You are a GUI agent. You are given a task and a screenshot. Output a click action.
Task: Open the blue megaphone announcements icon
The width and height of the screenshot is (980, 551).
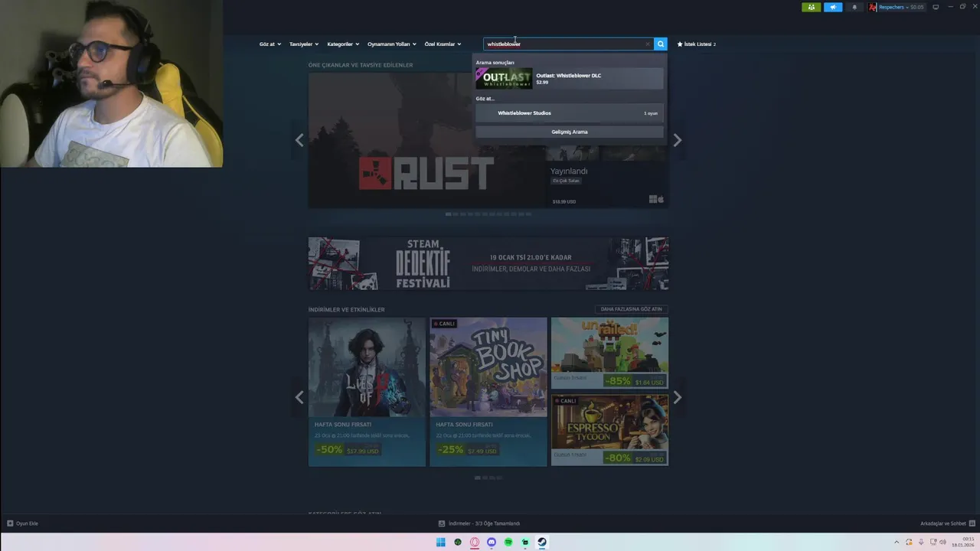[x=833, y=7]
